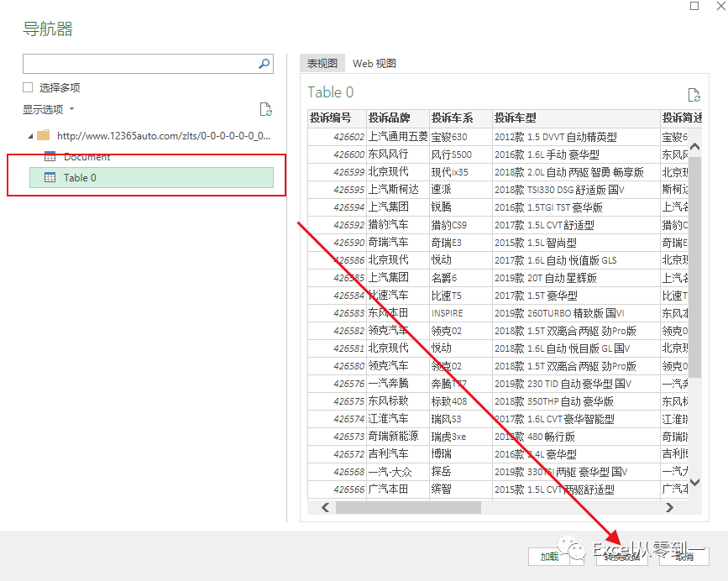This screenshot has height=581, width=728.
Task: Click the 投诉车型 column header
Action: click(x=577, y=118)
